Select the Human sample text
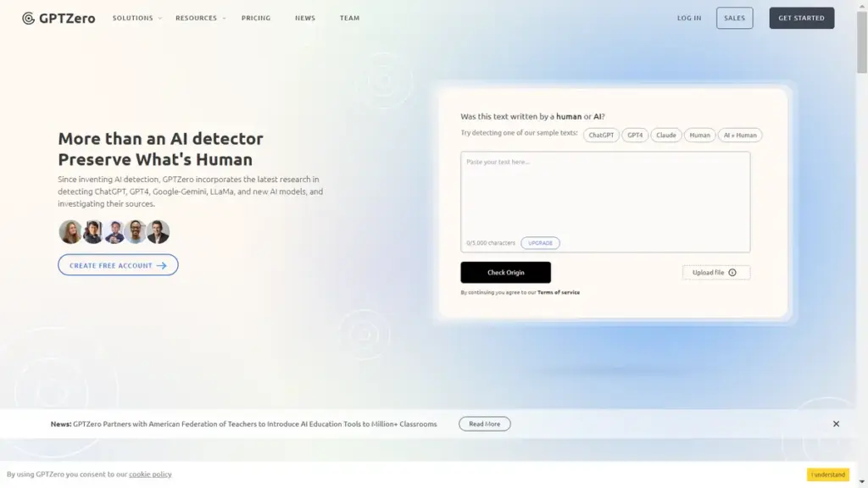Screen dimensions: 868x488 [x=699, y=135]
